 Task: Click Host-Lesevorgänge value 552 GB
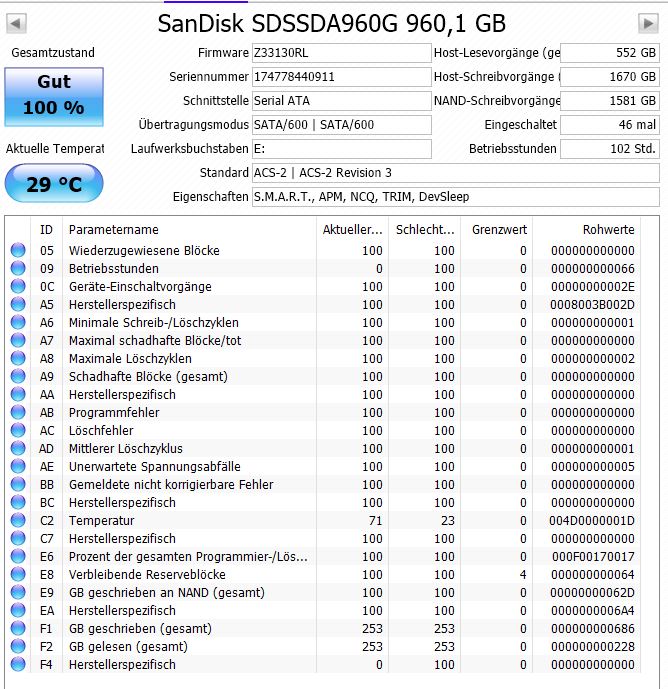click(610, 53)
